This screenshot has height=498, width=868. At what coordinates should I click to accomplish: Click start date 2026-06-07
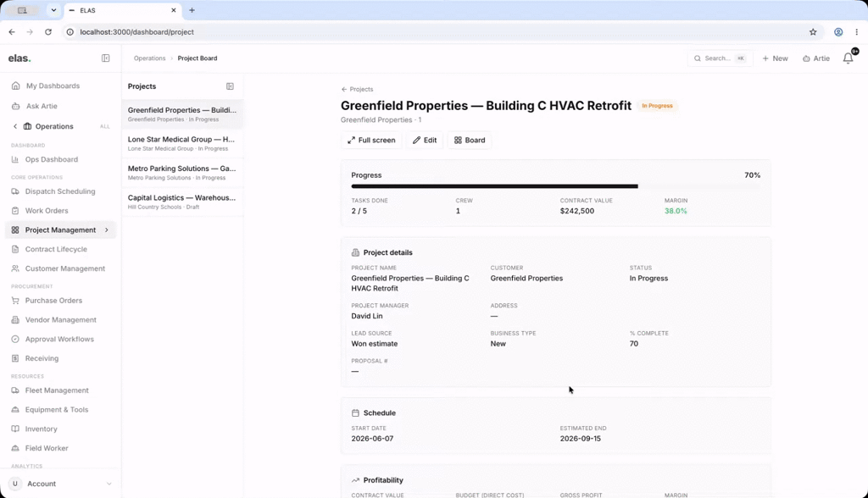(372, 438)
